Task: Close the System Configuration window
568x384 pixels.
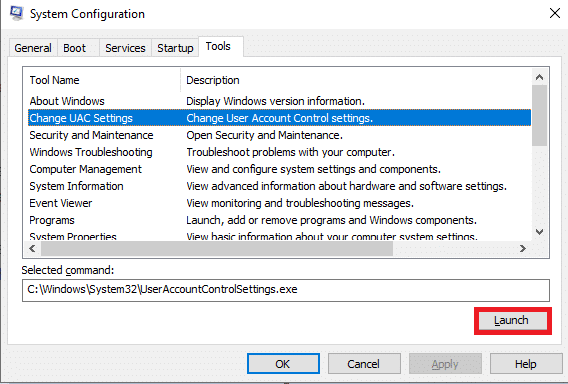Action: tap(555, 13)
